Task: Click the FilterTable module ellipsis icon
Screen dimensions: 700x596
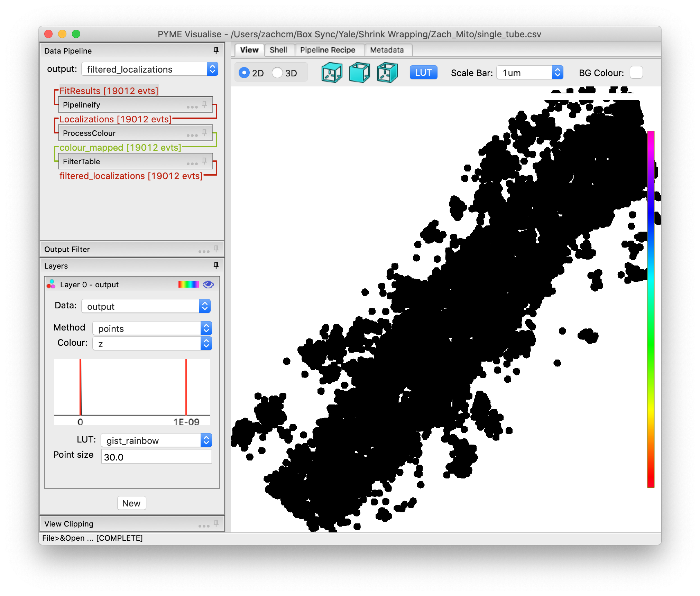Action: pos(192,164)
